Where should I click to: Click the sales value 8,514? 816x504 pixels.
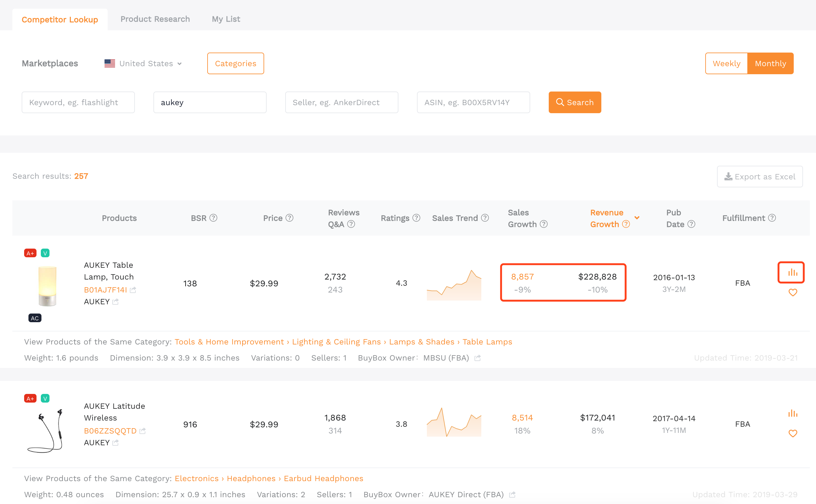click(x=522, y=418)
